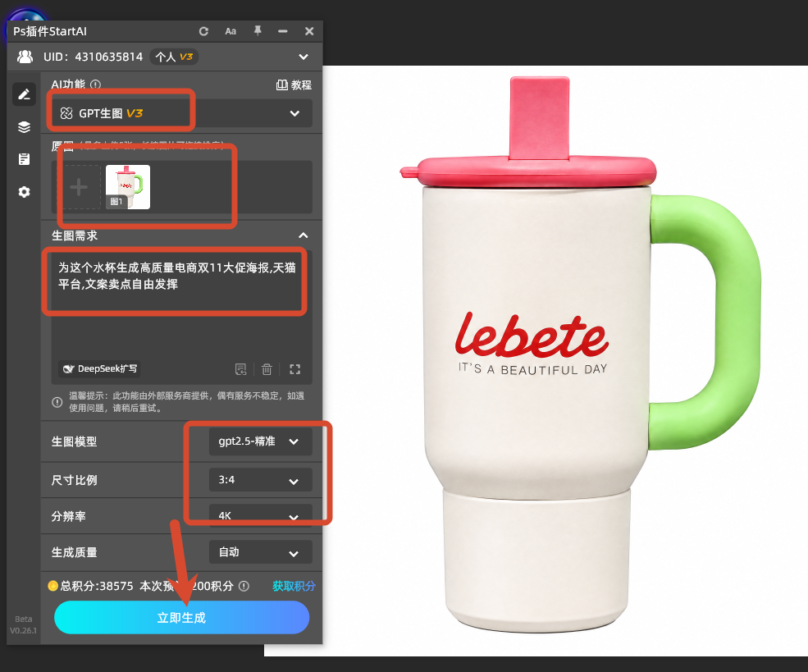Viewport: 808px width, 672px height.
Task: Click the plus box to add source image
Action: [x=78, y=187]
